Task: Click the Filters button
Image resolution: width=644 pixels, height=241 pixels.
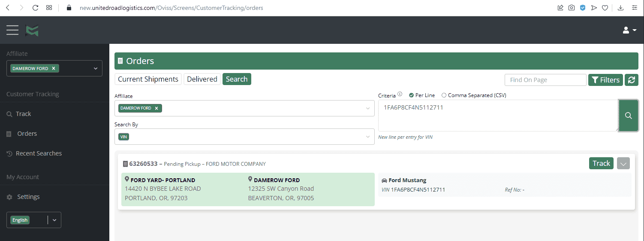Action: coord(605,80)
